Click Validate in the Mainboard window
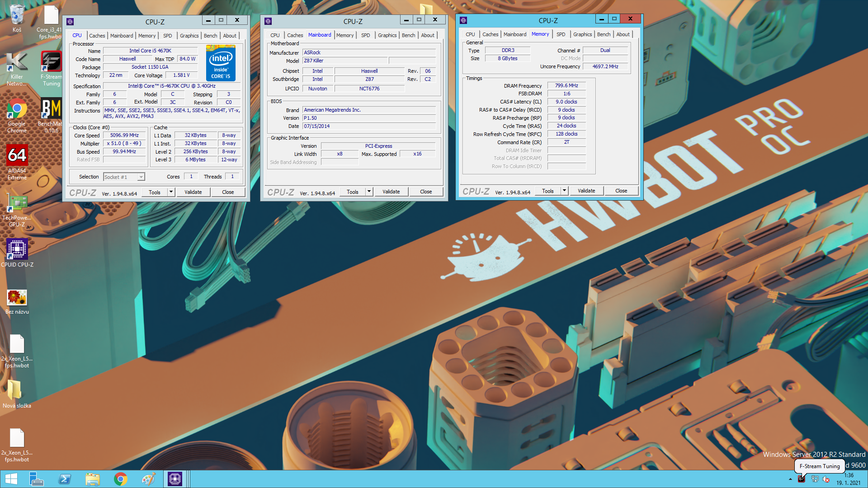868x488 pixels. coord(391,192)
